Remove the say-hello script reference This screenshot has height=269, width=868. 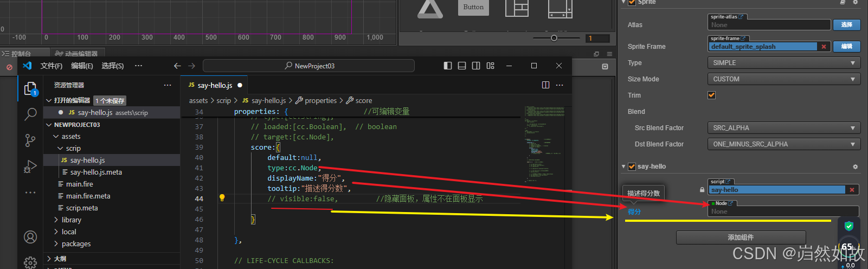coord(852,190)
